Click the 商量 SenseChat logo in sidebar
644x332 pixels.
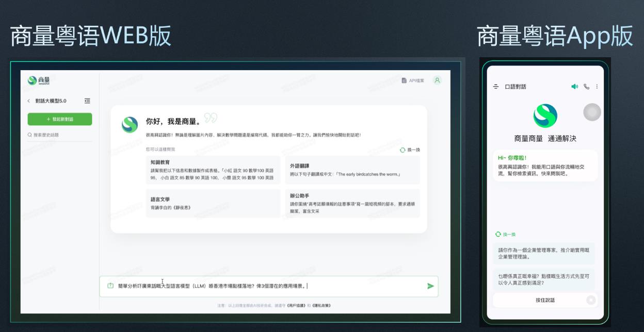coord(39,80)
